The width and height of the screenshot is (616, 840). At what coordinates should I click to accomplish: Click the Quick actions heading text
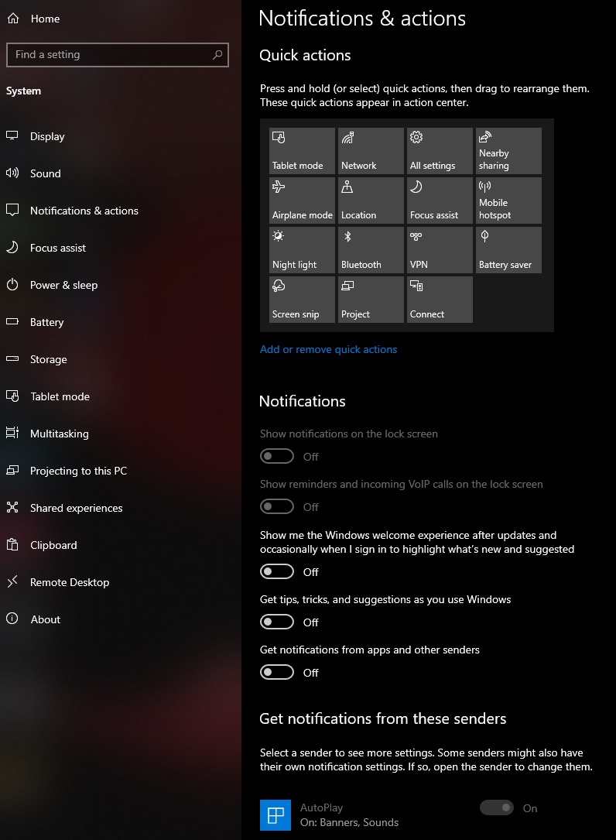pyautogui.click(x=305, y=55)
